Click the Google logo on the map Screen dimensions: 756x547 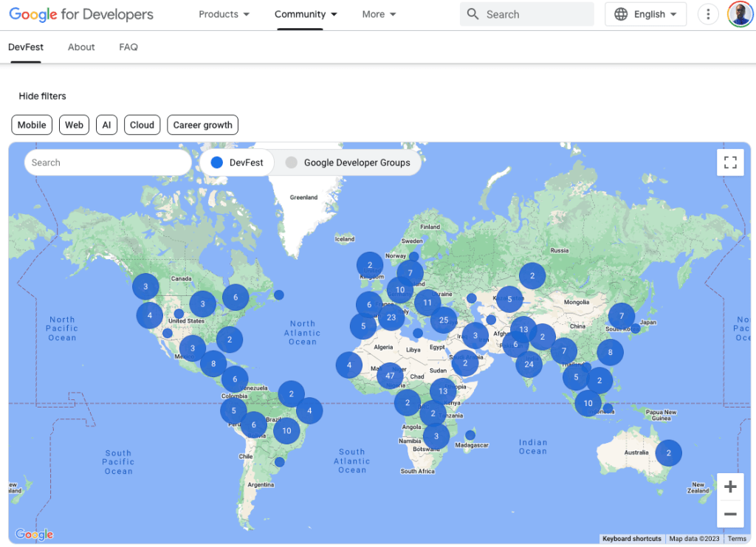coord(34,534)
